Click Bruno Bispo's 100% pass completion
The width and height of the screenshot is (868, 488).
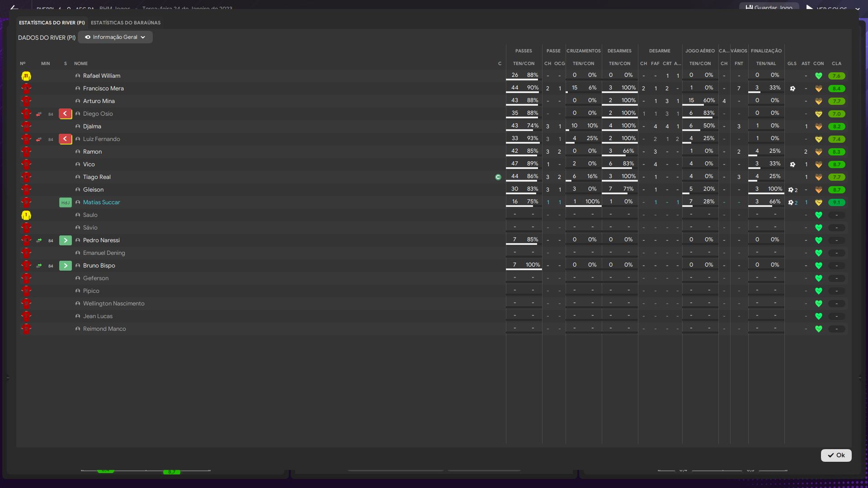click(533, 265)
